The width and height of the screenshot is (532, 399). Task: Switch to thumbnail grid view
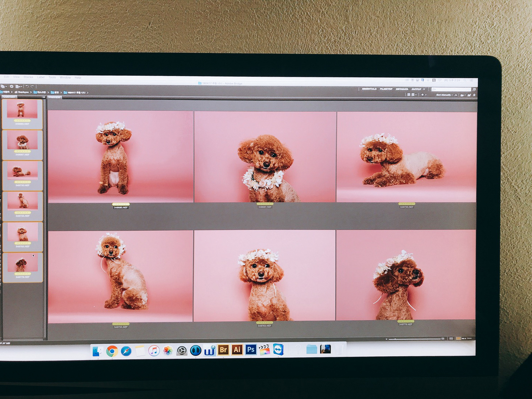point(458,339)
